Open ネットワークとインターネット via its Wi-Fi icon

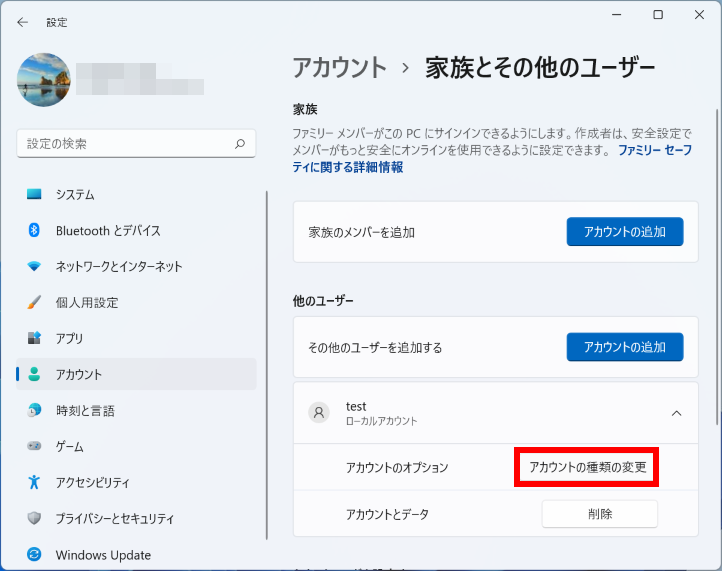(x=34, y=267)
